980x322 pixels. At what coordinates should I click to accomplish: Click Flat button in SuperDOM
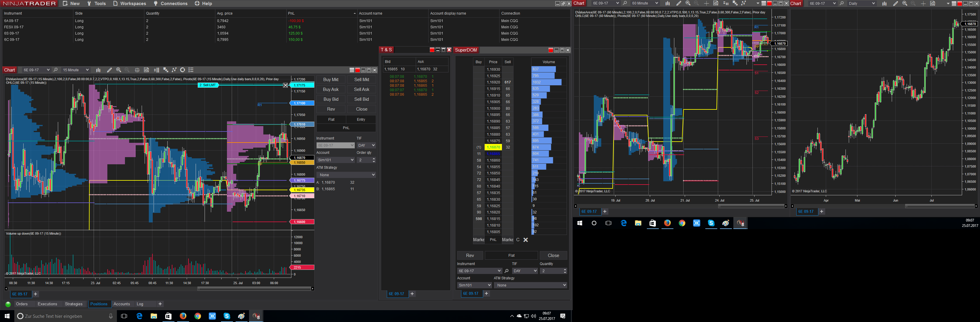tap(511, 256)
